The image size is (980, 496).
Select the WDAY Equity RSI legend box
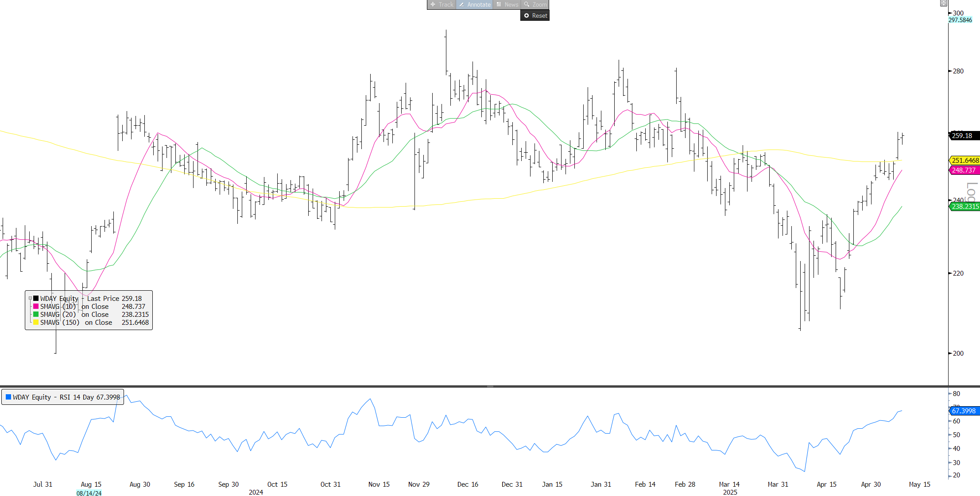point(63,397)
